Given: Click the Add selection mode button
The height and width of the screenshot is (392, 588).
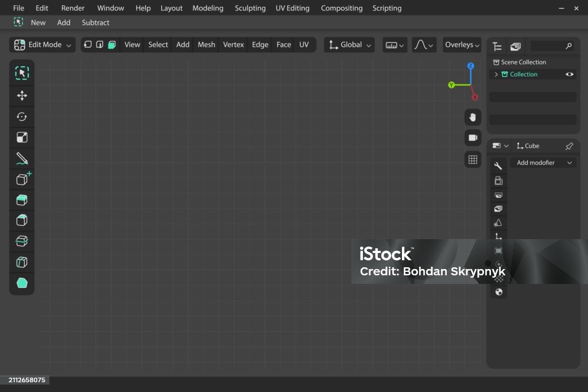Looking at the screenshot, I should tap(63, 22).
